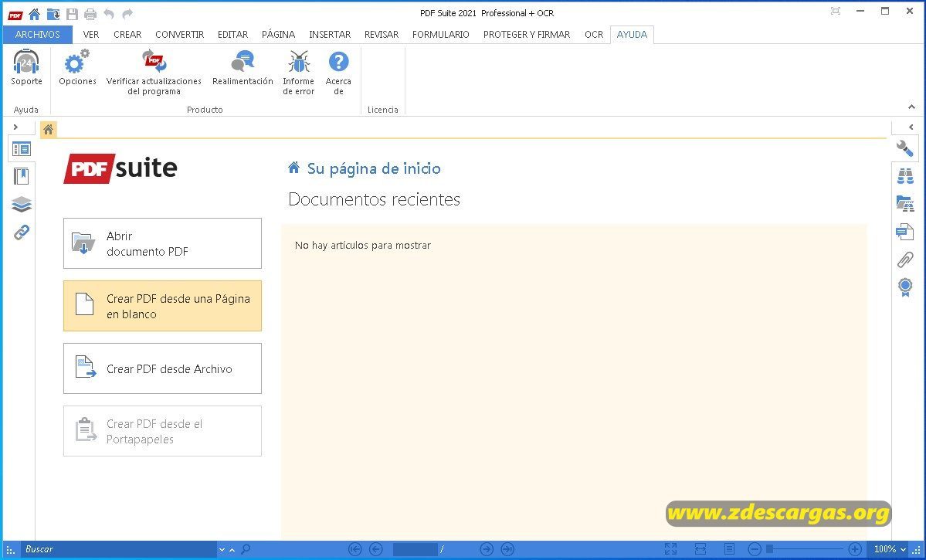Select the AYUDA ribbon tab

coord(632,34)
